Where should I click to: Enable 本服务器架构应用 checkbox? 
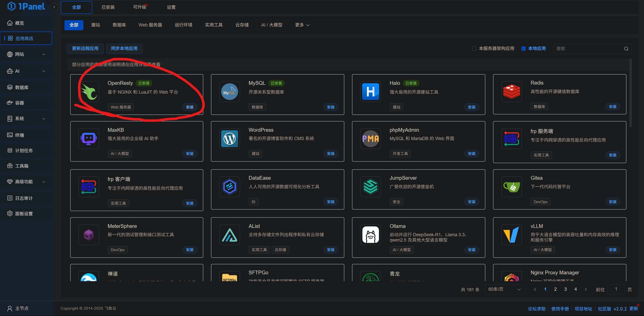tap(474, 48)
